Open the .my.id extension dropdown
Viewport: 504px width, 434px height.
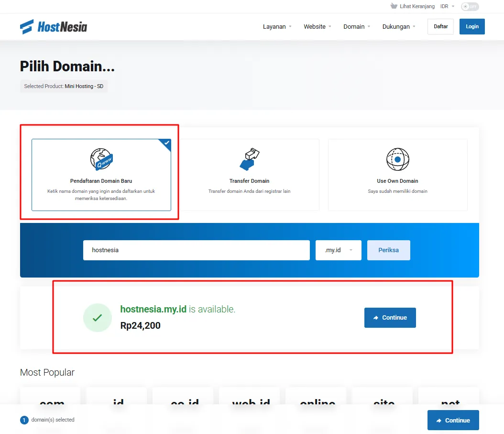pyautogui.click(x=339, y=250)
